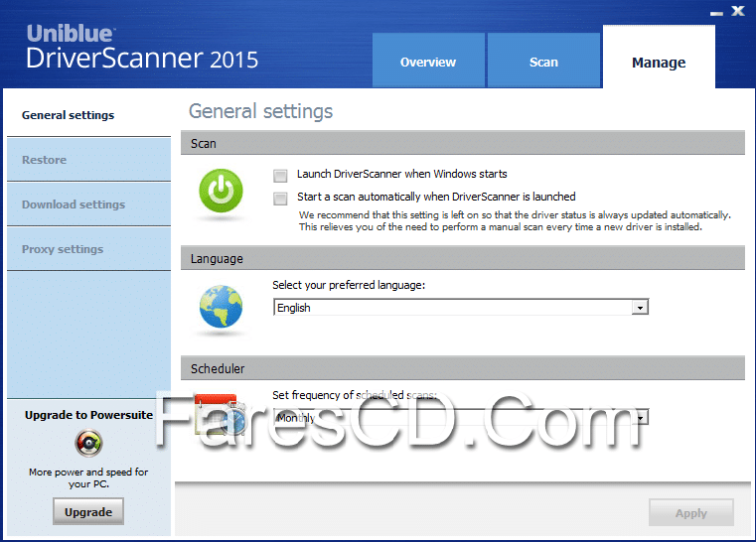
Task: Click the Language section header bar
Action: pyautogui.click(x=463, y=258)
